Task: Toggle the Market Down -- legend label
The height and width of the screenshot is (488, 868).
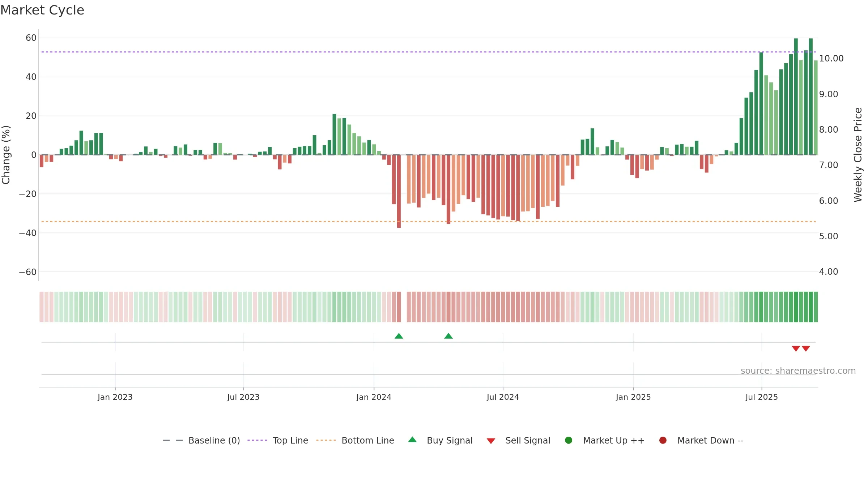Action: click(710, 441)
